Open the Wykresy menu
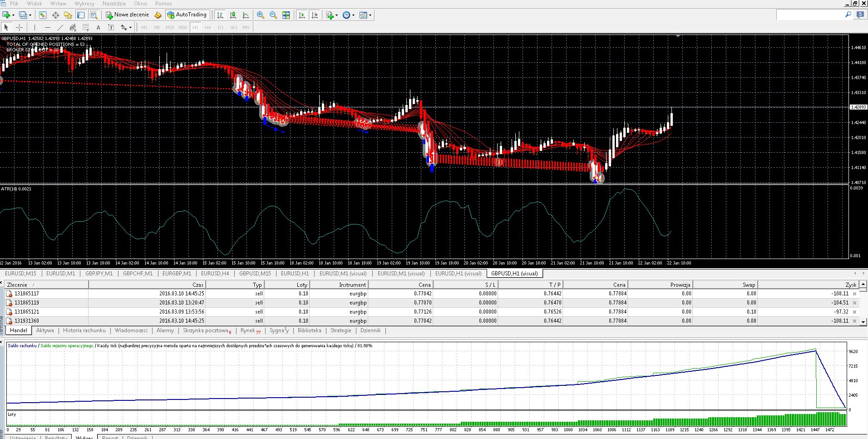 point(84,3)
